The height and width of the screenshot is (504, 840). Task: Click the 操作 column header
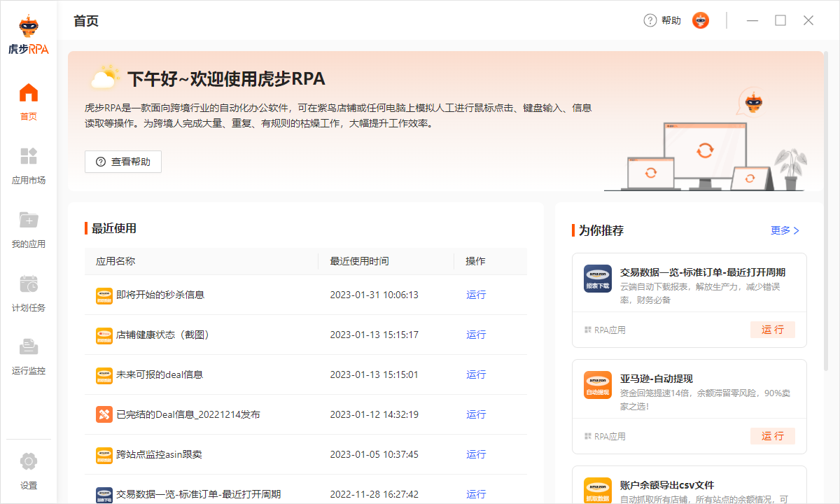[x=476, y=261]
